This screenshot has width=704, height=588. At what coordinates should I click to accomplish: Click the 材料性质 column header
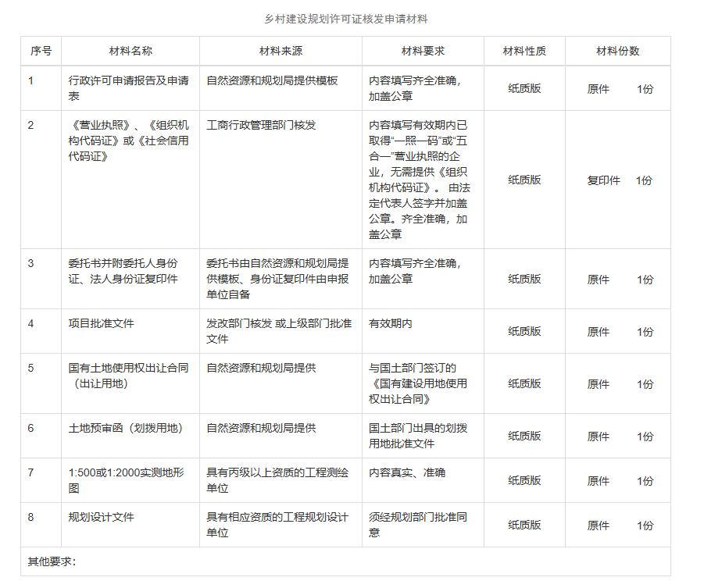(524, 51)
